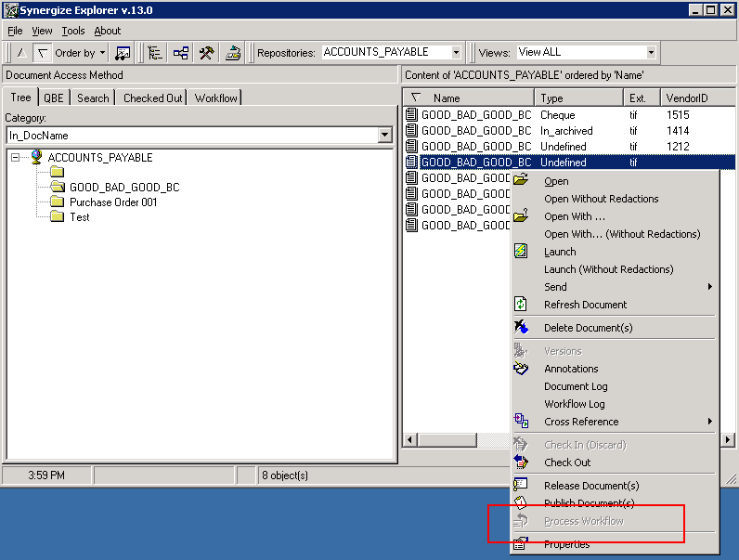Select the Cheque document row icon

tap(411, 114)
